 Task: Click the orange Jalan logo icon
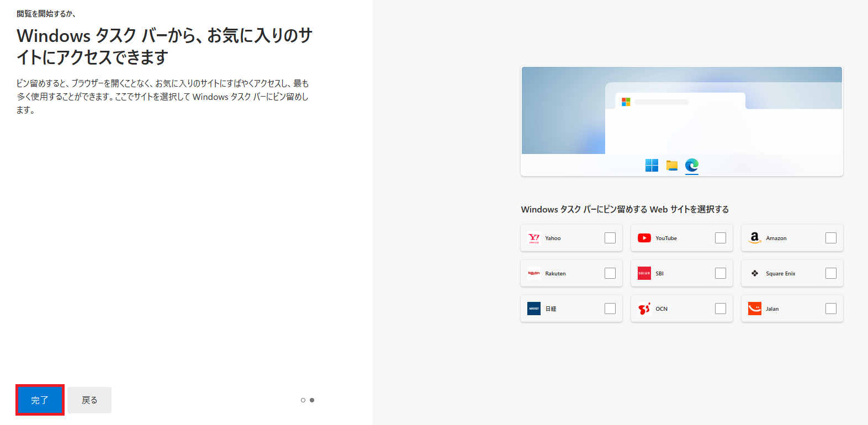[755, 309]
